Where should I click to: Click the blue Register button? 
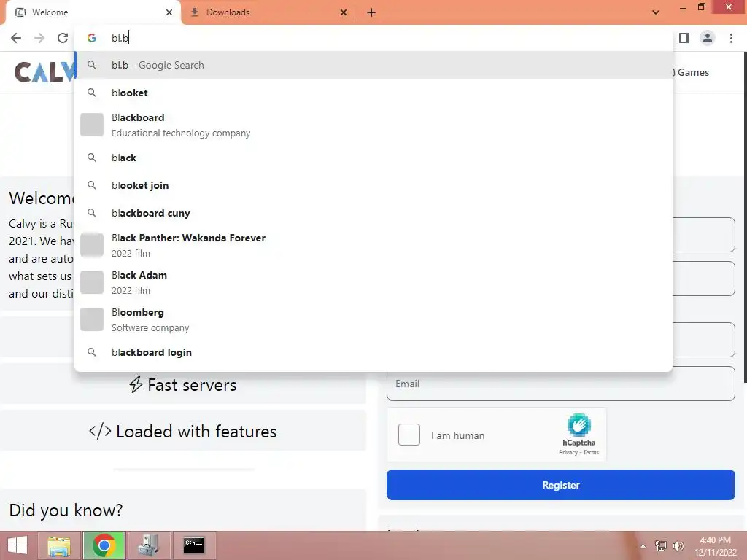(x=561, y=485)
